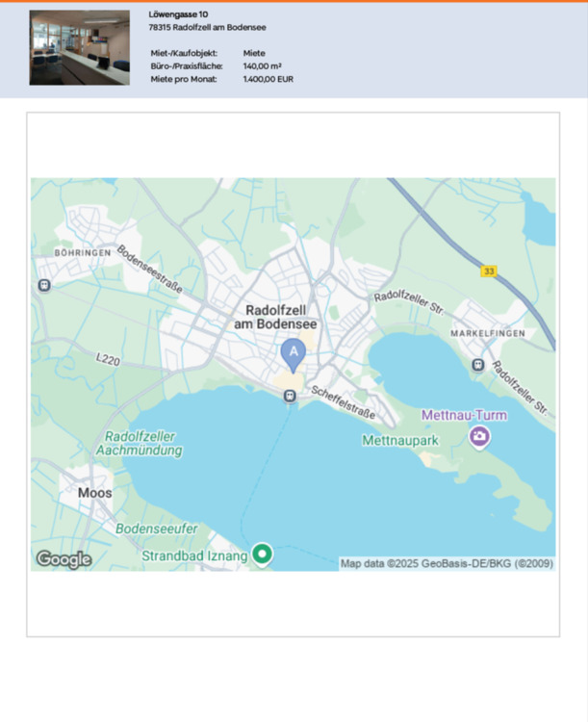Click the Moos town label
The width and height of the screenshot is (588, 722).
[x=94, y=493]
